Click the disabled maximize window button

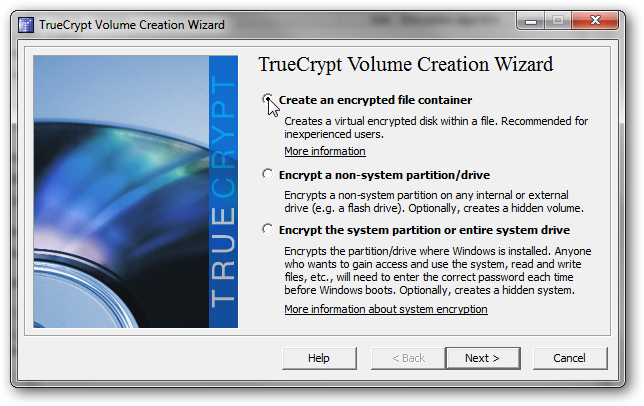point(558,21)
